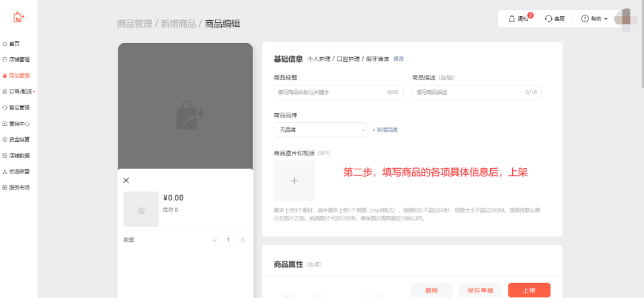Select 商品管理 in the sidebar
Screen dimensions: 644x298
(x=19, y=76)
